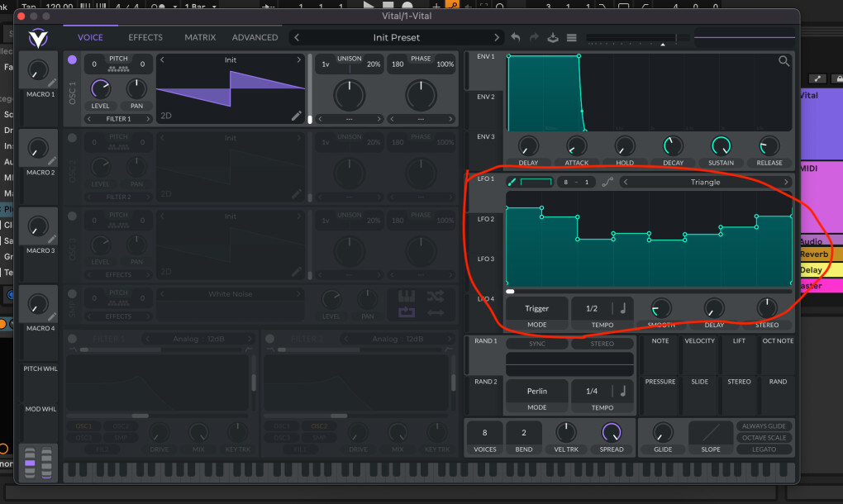The width and height of the screenshot is (843, 504).
Task: Click the DAW play button above plugin
Action: pyautogui.click(x=369, y=5)
